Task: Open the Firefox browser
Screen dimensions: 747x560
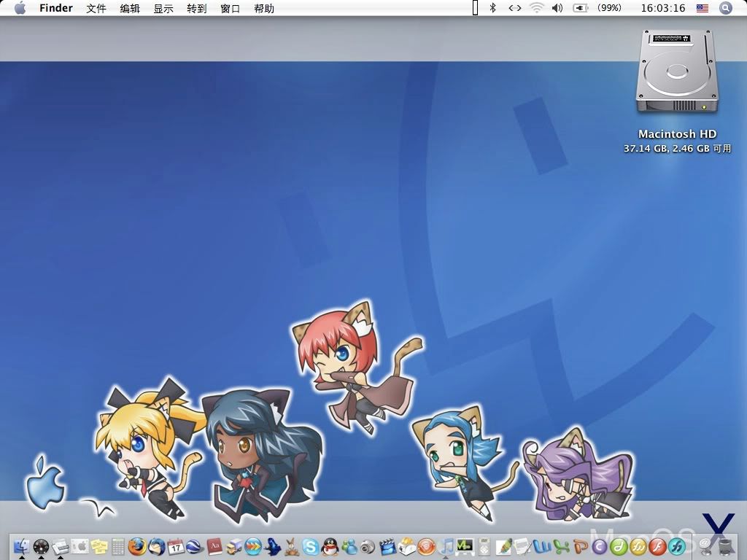Action: point(137,546)
